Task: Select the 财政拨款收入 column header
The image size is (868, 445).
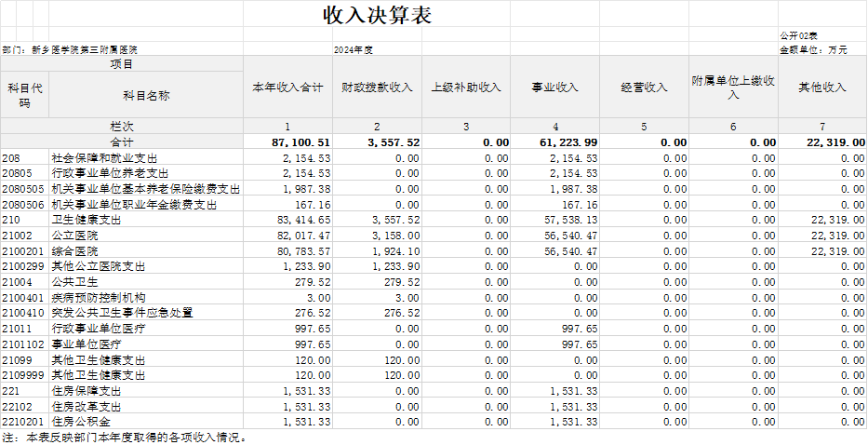Action: point(377,88)
